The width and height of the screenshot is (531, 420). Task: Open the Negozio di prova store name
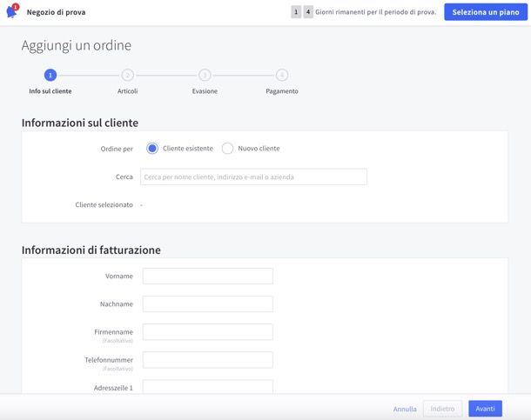click(56, 12)
